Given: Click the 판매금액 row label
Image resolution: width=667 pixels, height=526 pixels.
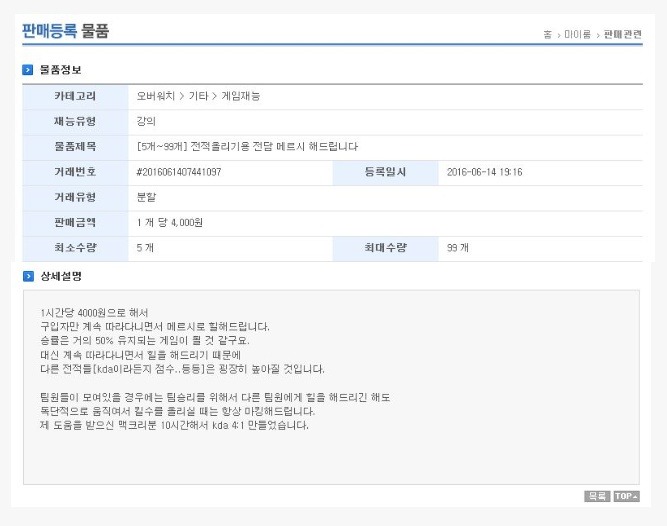Looking at the screenshot, I should 75,223.
